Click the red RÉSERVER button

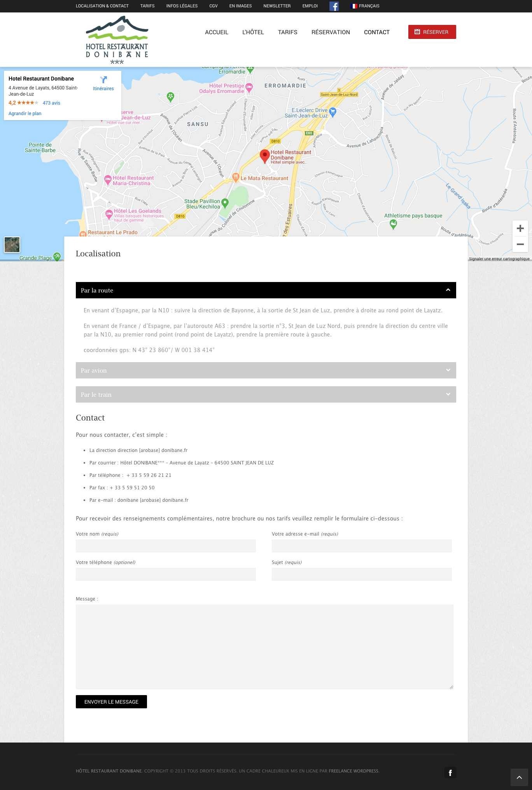coord(432,32)
